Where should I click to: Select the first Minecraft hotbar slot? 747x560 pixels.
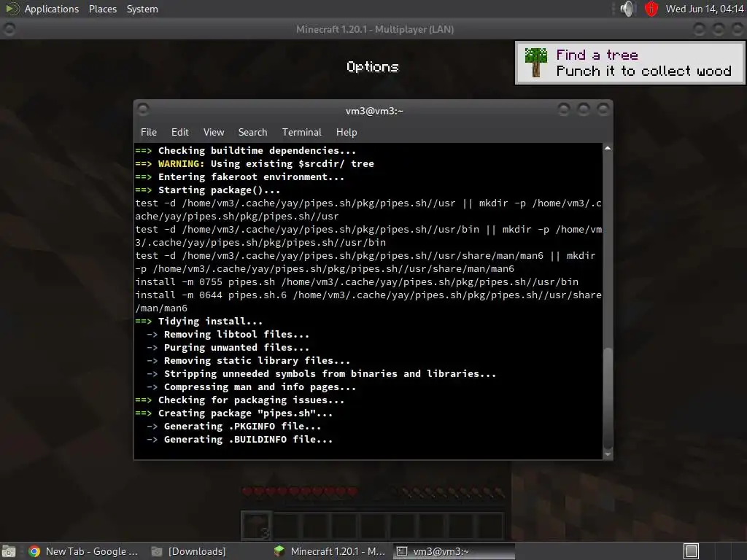click(x=257, y=526)
